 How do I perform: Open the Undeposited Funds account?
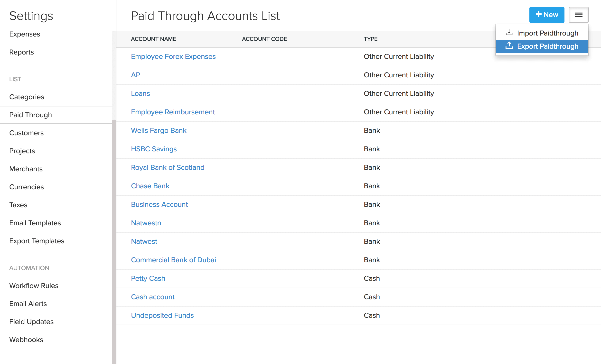(x=162, y=315)
